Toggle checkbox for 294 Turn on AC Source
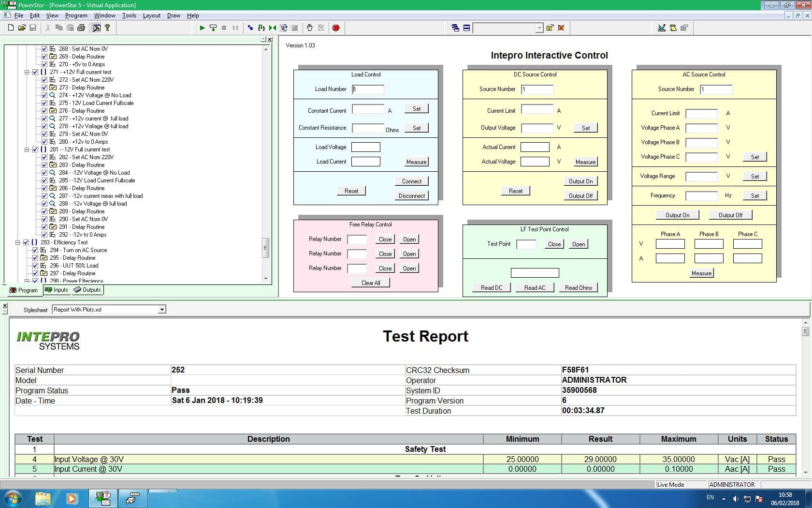The width and height of the screenshot is (812, 508). tap(35, 250)
